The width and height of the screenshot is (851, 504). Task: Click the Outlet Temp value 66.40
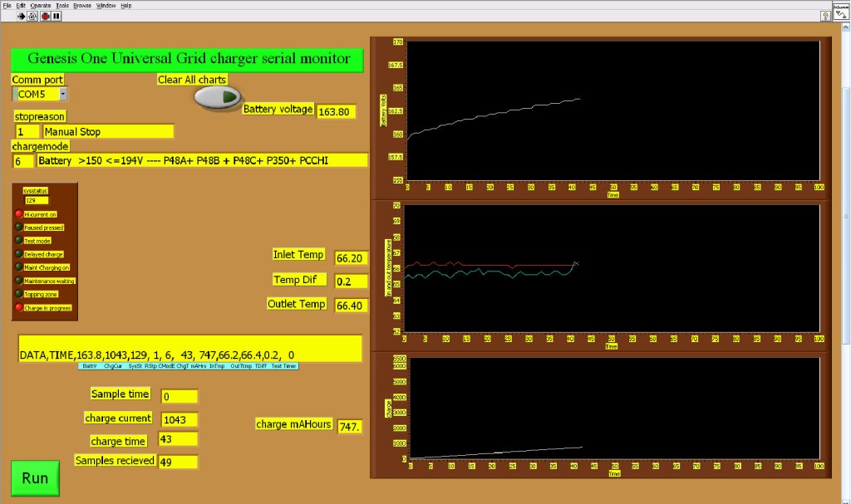(351, 306)
